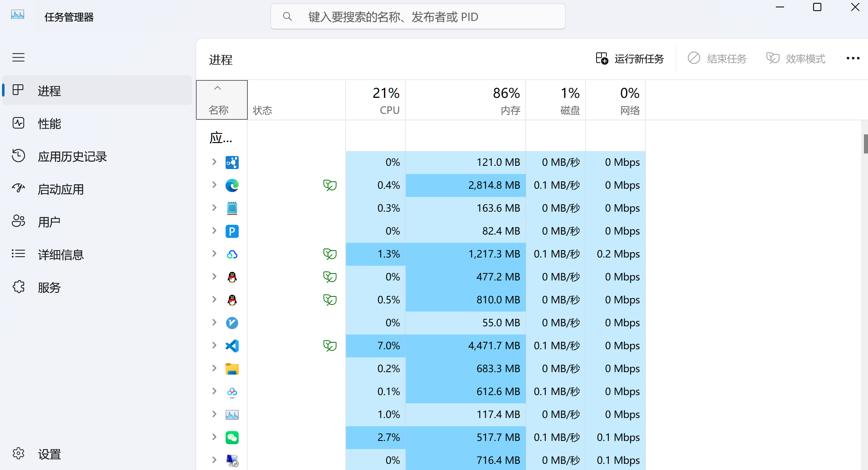Click 运行新任务 button
This screenshot has width=868, height=470.
(630, 59)
